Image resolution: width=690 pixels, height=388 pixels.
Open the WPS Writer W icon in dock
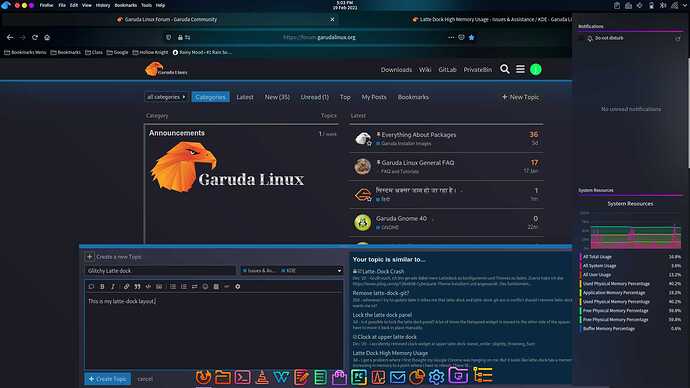(x=281, y=377)
